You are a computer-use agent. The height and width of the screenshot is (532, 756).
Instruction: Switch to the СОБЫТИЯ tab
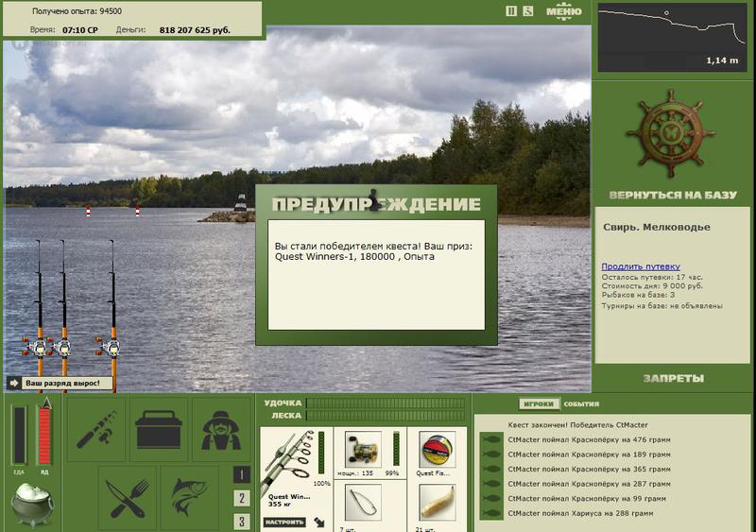[581, 403]
